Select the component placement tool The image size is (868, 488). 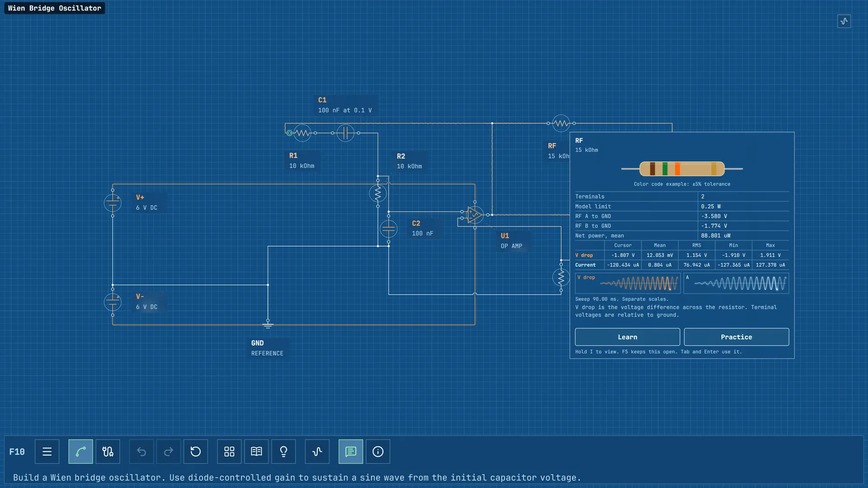point(108,451)
